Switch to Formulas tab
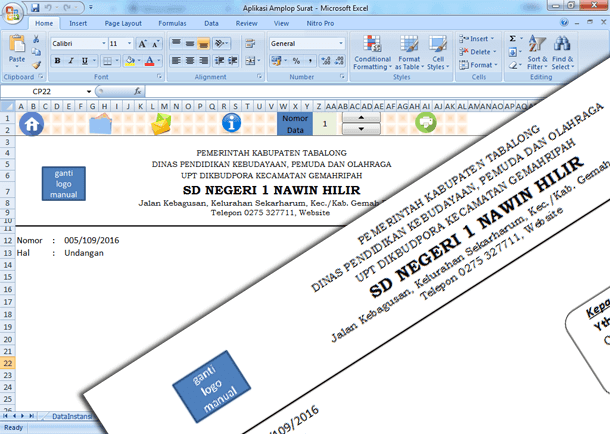 pos(172,23)
